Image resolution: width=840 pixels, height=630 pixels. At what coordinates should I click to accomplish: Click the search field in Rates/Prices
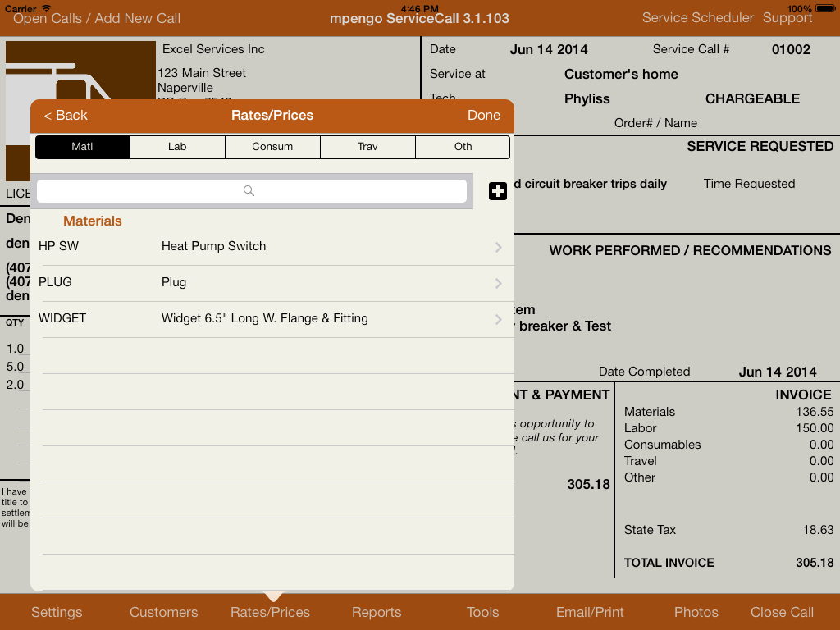point(251,191)
